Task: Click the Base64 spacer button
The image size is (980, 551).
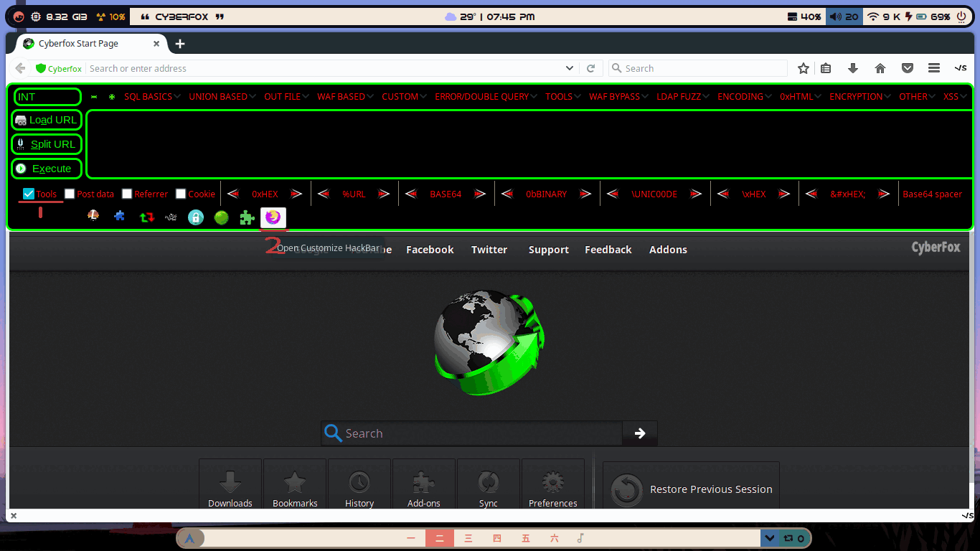Action: tap(933, 194)
